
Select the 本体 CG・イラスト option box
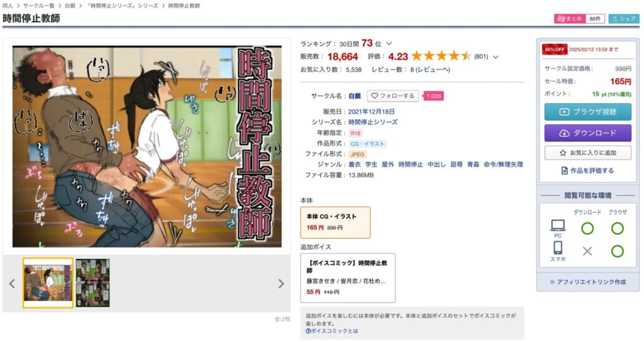pyautogui.click(x=335, y=222)
